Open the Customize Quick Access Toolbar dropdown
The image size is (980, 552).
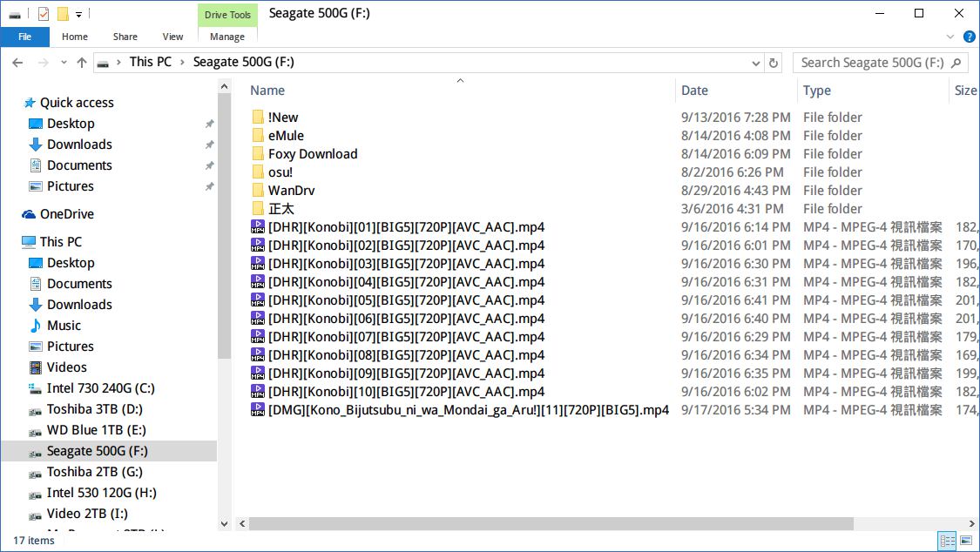point(78,14)
